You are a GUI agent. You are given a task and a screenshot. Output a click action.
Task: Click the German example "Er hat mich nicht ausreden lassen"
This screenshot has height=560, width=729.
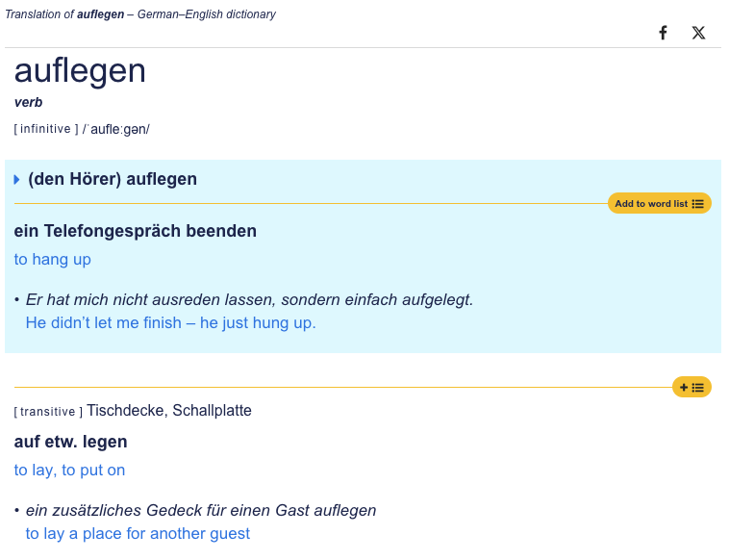(x=249, y=299)
